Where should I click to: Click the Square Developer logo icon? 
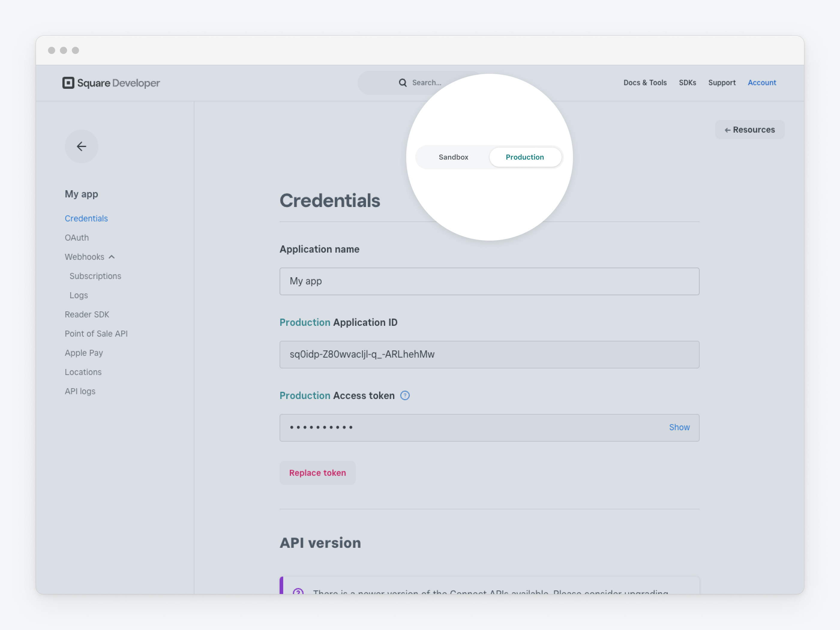tap(68, 83)
